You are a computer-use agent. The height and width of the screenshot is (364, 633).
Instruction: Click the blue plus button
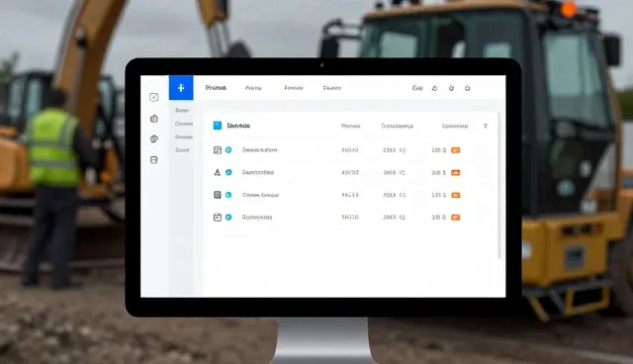[181, 88]
